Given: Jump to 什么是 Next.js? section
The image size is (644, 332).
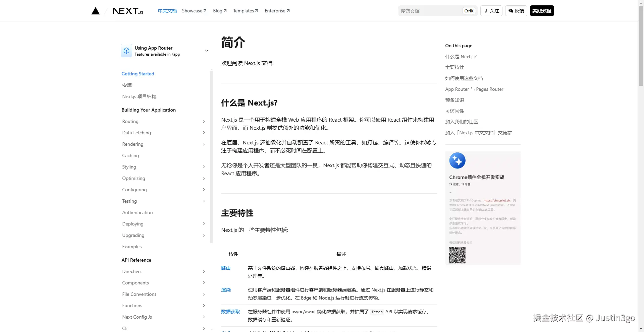Looking at the screenshot, I should tap(461, 57).
